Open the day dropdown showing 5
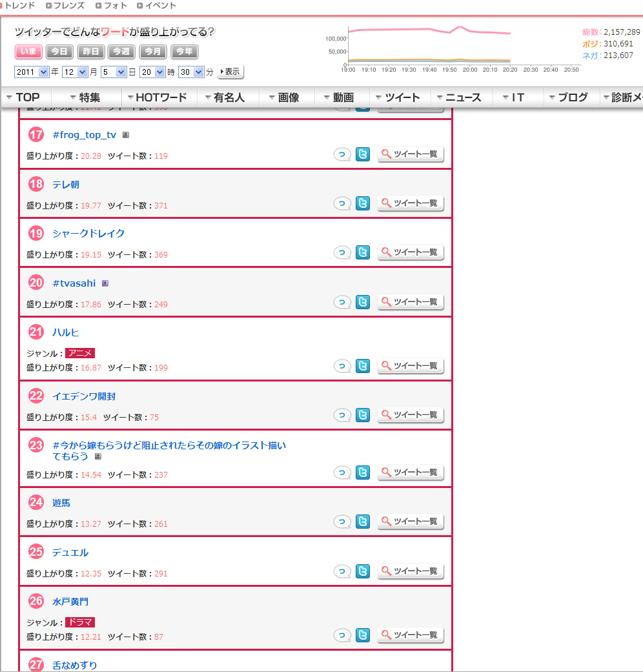Viewport: 643px width, 672px height. tap(113, 72)
